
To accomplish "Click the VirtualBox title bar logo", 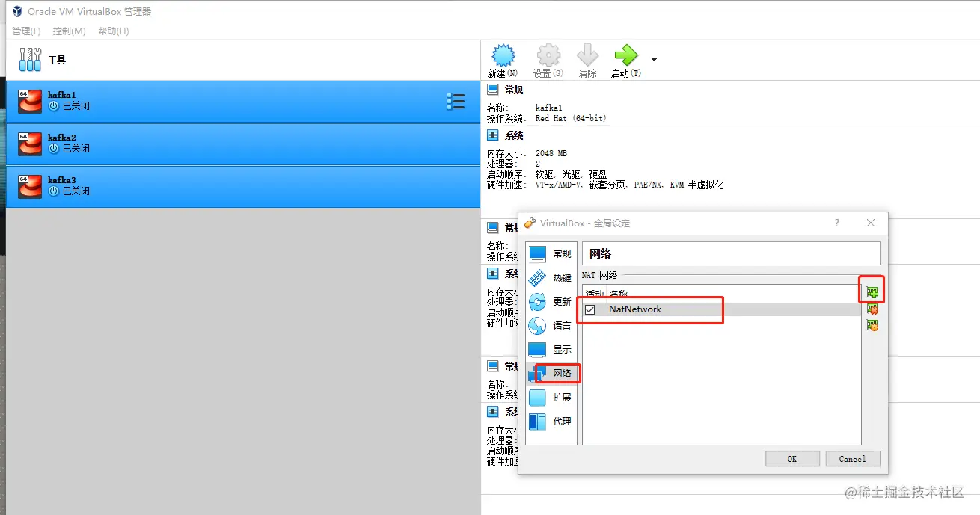I will (17, 11).
